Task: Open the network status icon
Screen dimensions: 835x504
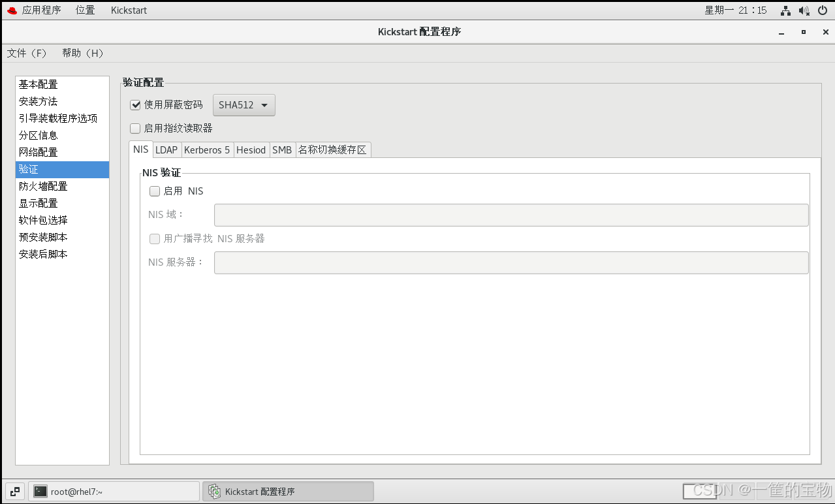Action: pos(786,10)
